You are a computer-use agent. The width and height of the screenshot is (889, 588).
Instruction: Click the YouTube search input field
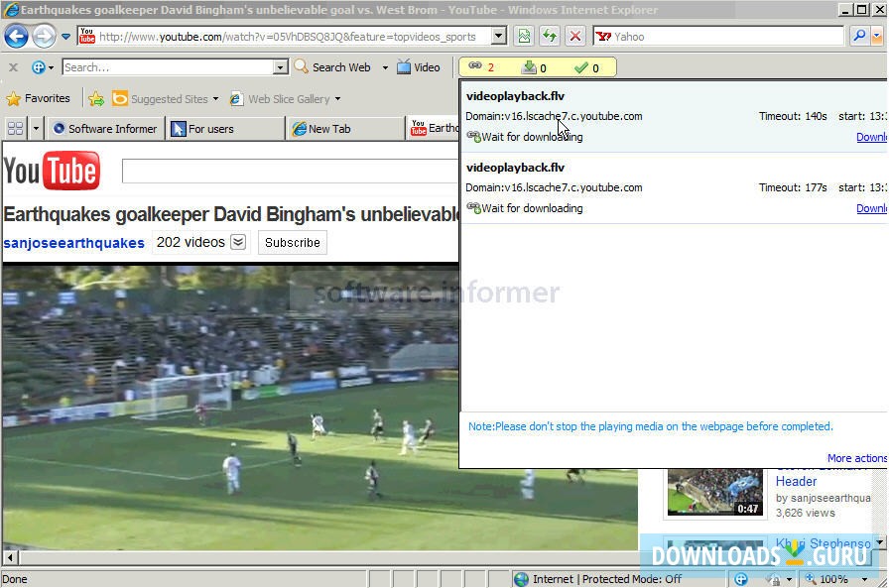point(291,172)
